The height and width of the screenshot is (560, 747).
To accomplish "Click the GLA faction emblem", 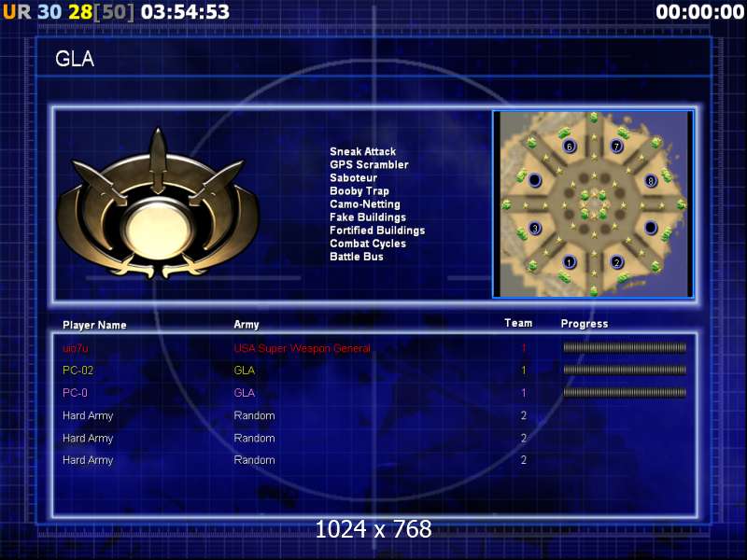I will click(158, 204).
